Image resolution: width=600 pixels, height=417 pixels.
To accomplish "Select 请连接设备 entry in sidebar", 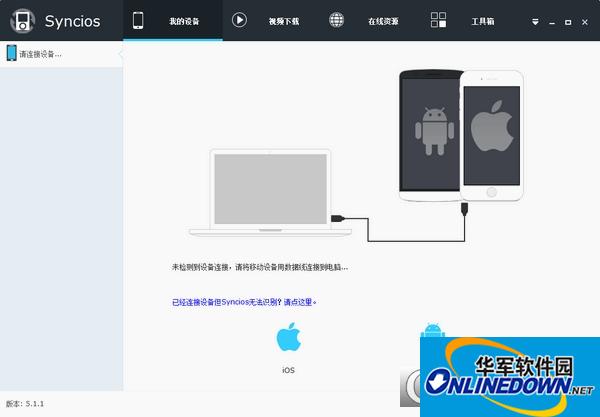I will [61, 54].
